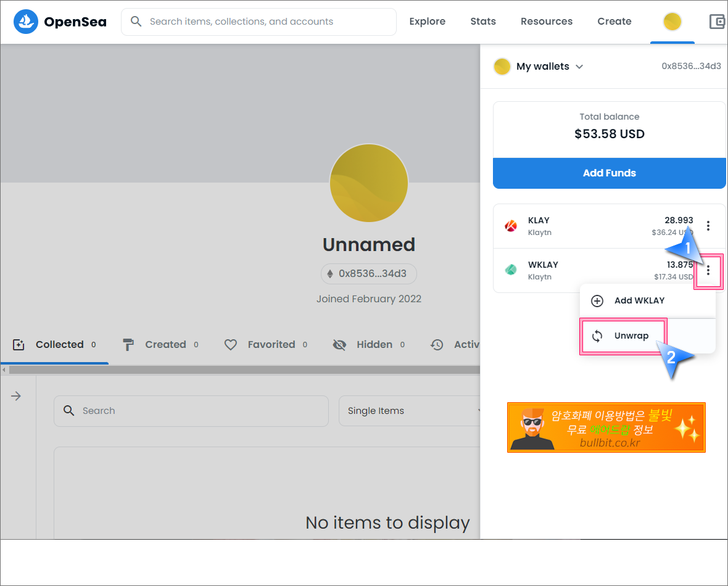The height and width of the screenshot is (586, 728).
Task: Focus the search items, collections, accounts field
Action: tap(259, 22)
